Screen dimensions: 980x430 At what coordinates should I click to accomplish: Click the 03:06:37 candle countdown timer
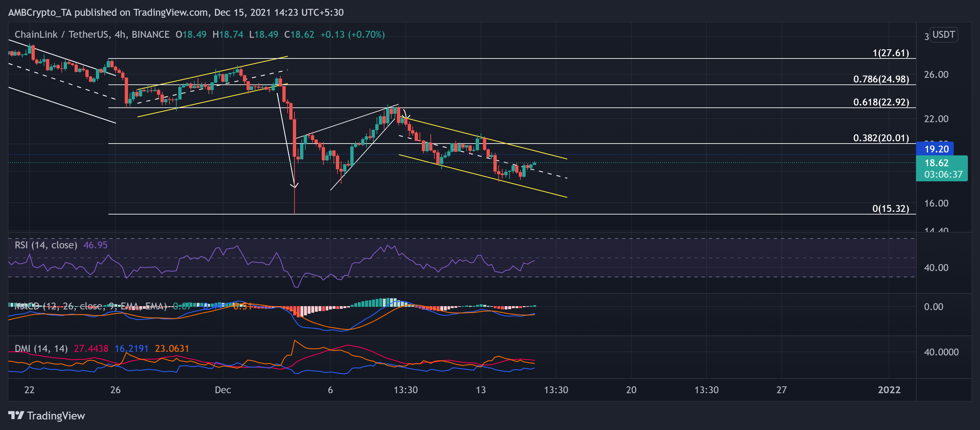[x=944, y=174]
